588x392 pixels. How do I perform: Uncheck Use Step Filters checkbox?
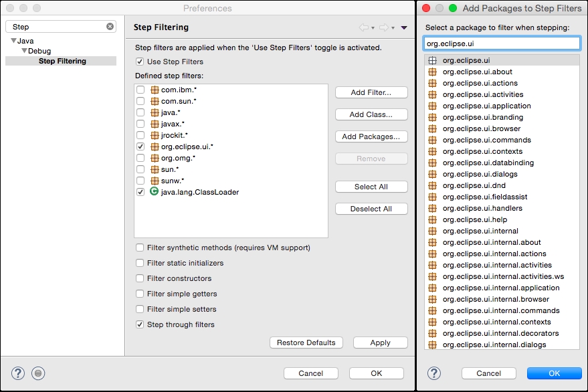pos(140,62)
